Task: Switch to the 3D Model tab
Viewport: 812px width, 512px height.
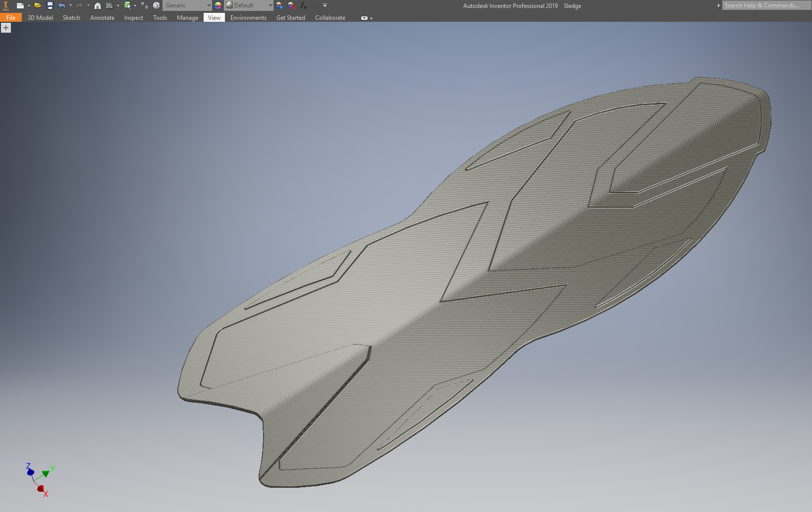Action: coord(40,18)
